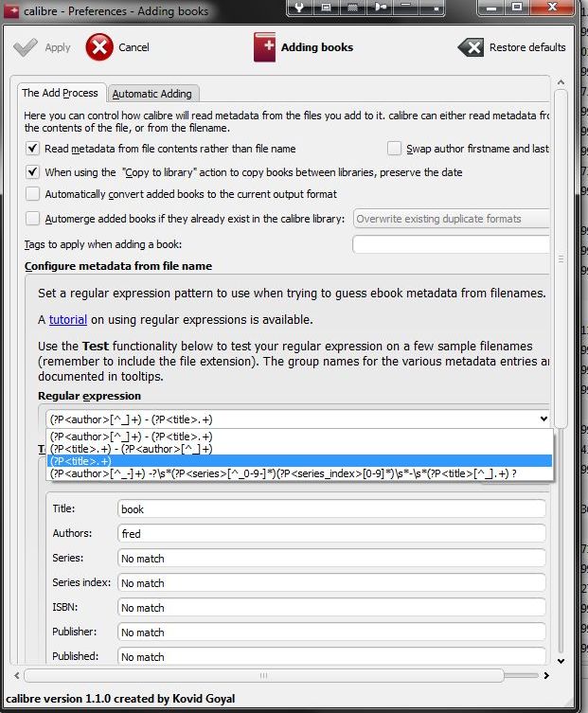Image resolution: width=588 pixels, height=713 pixels.
Task: Click the Title field showing book
Action: coord(331,508)
